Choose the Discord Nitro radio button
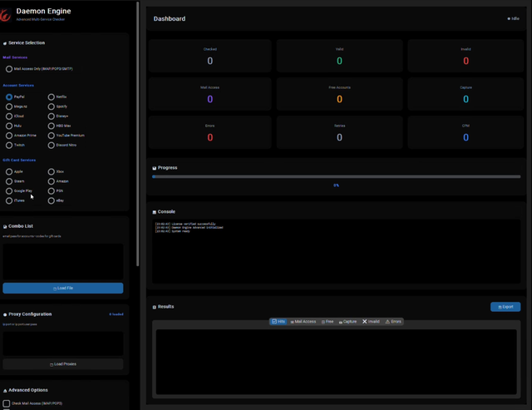The image size is (532, 410). click(x=51, y=146)
